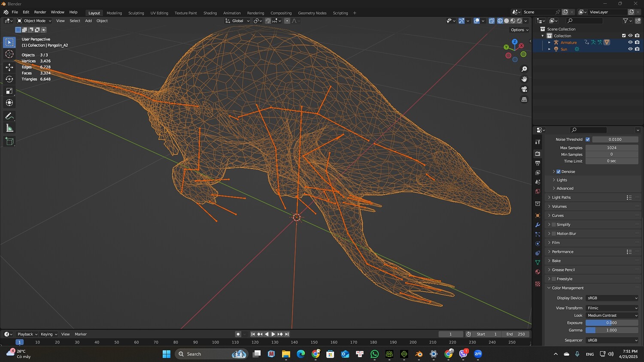Uncheck the Noise Threshold checkbox
The image size is (644, 362).
pyautogui.click(x=588, y=139)
